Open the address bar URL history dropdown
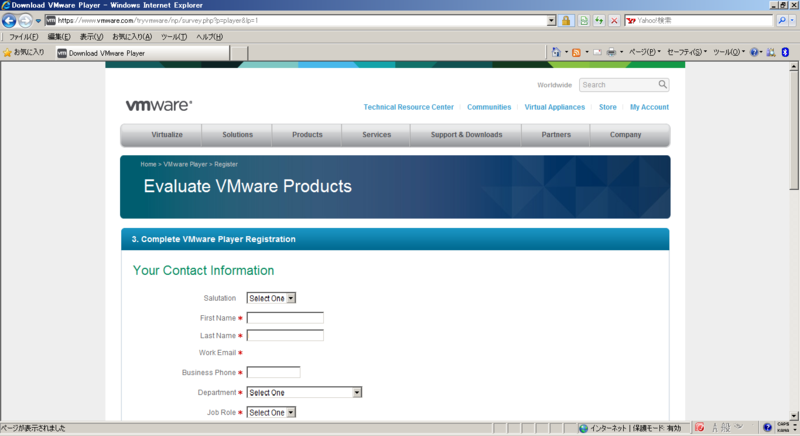800x436 pixels. [x=552, y=20]
